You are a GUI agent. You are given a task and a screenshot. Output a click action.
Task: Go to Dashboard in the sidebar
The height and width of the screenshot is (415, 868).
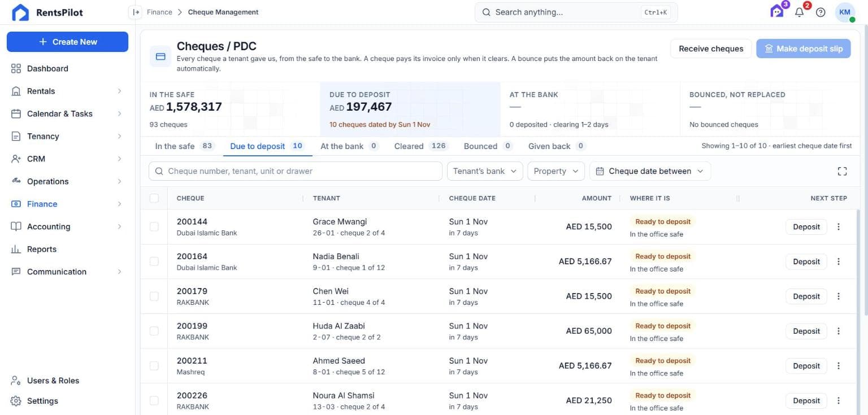pyautogui.click(x=67, y=68)
